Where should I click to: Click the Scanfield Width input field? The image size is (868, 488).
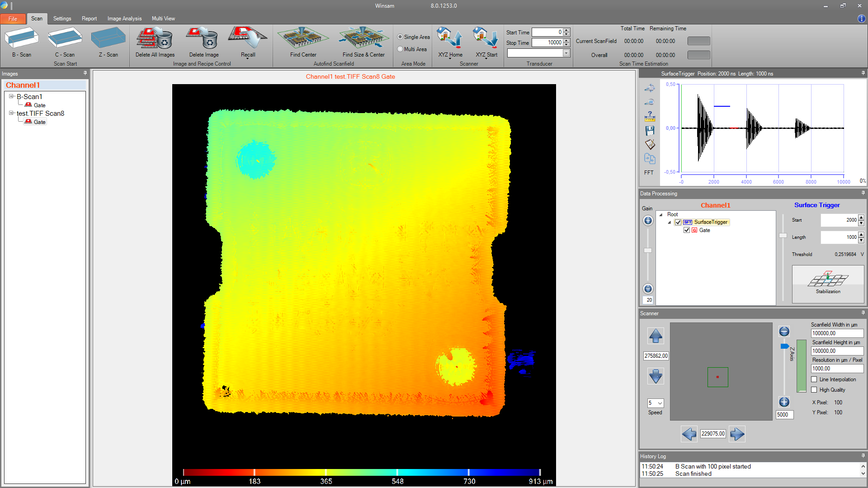tap(837, 333)
